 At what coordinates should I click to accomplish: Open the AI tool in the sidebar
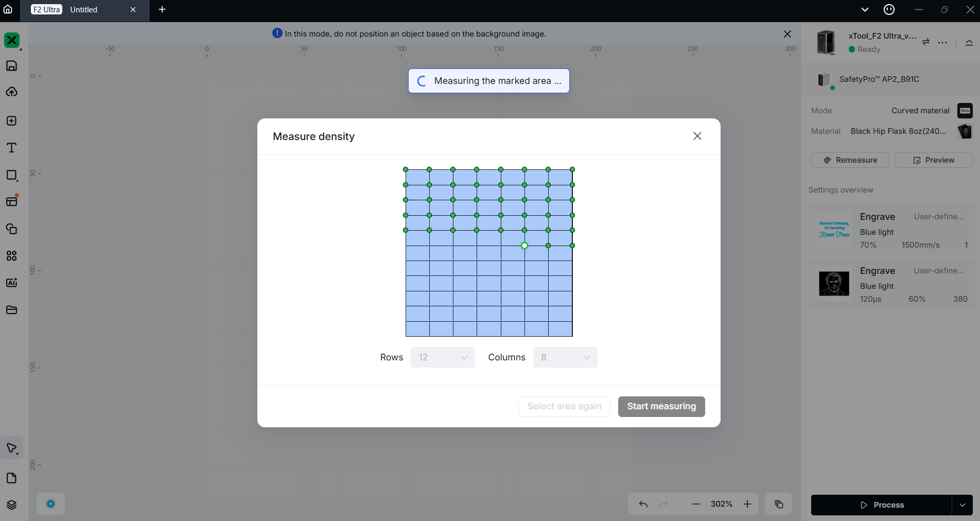tap(11, 283)
